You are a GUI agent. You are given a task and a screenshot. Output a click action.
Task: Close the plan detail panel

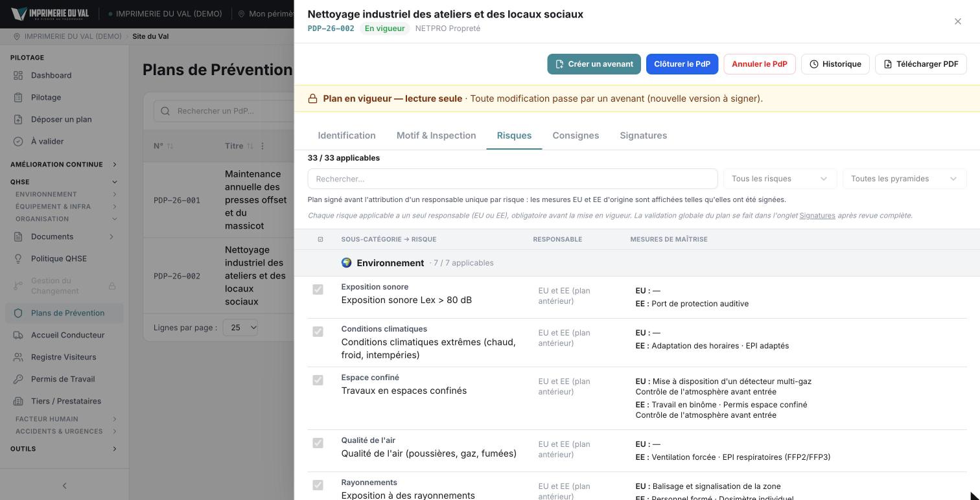(957, 21)
